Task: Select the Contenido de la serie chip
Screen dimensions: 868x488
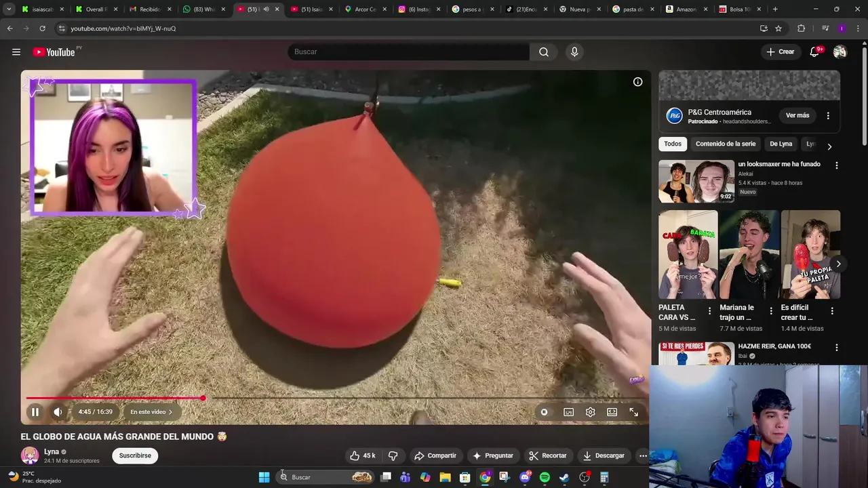Action: [726, 144]
